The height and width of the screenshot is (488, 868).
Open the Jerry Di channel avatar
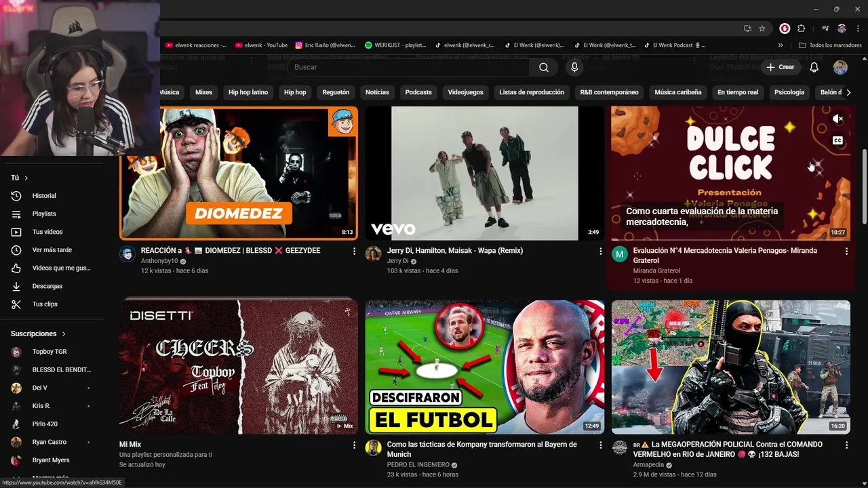coord(373,254)
